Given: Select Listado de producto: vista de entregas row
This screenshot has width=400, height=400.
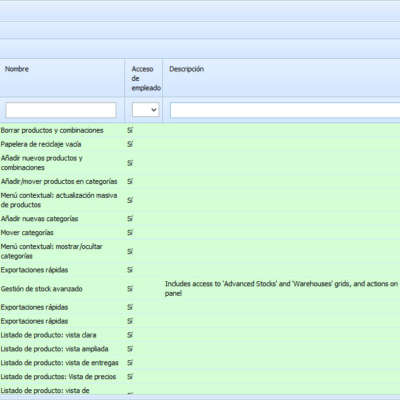Looking at the screenshot, I should click(200, 363).
